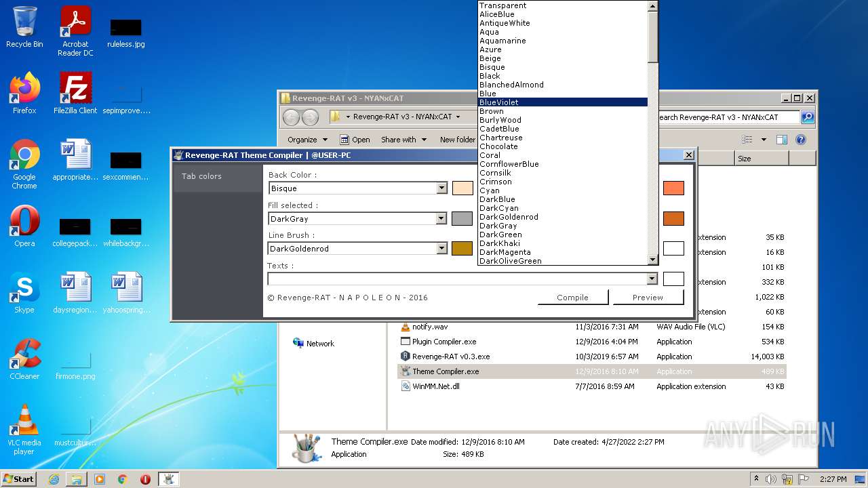This screenshot has width=868, height=488.
Task: Click the white swatch beside Texts dropdown
Action: click(x=673, y=279)
